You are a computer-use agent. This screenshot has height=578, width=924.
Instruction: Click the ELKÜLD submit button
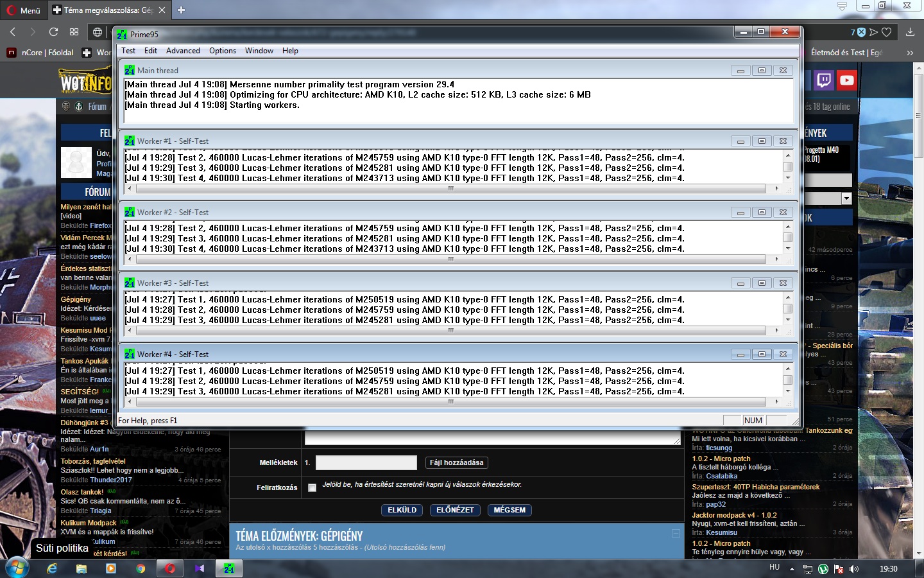click(402, 510)
